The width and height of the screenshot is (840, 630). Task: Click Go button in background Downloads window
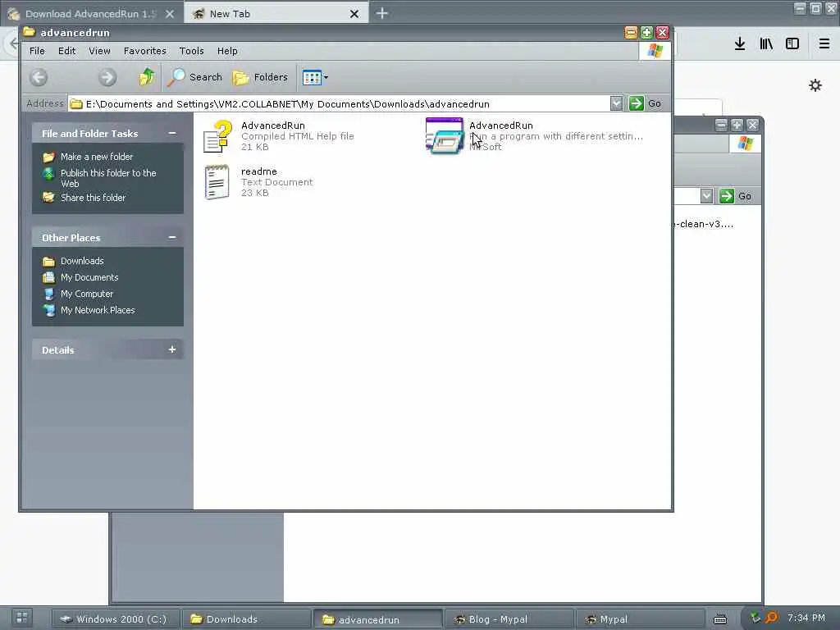pyautogui.click(x=736, y=196)
